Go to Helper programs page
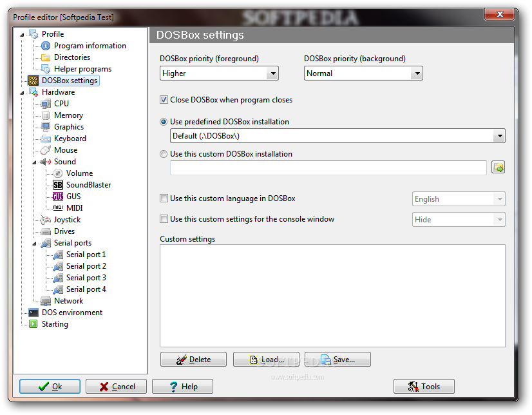The image size is (532, 415). (x=82, y=69)
